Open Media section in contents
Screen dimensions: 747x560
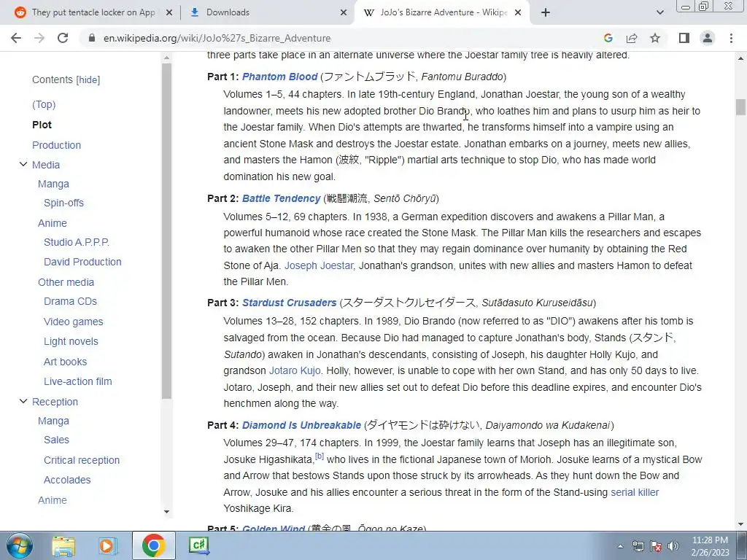(x=46, y=165)
